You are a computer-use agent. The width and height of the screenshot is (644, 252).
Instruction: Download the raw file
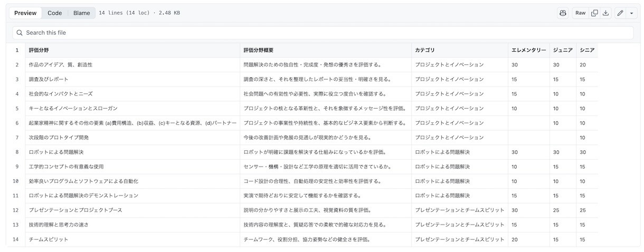point(606,13)
